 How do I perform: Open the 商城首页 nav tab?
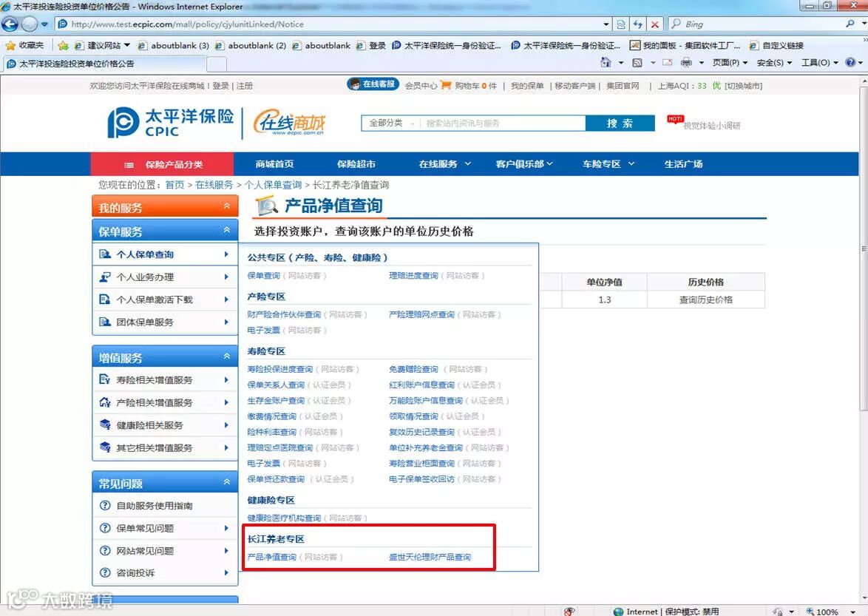tap(274, 164)
